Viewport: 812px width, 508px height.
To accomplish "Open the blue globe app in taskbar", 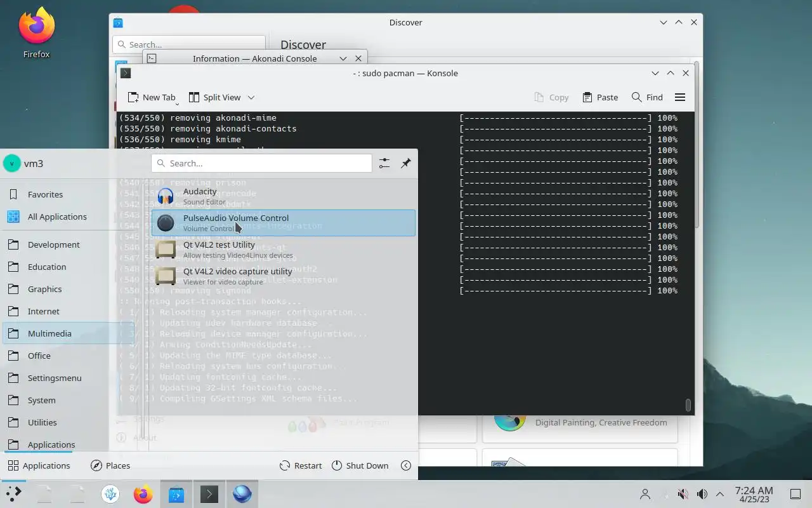I will click(x=242, y=494).
